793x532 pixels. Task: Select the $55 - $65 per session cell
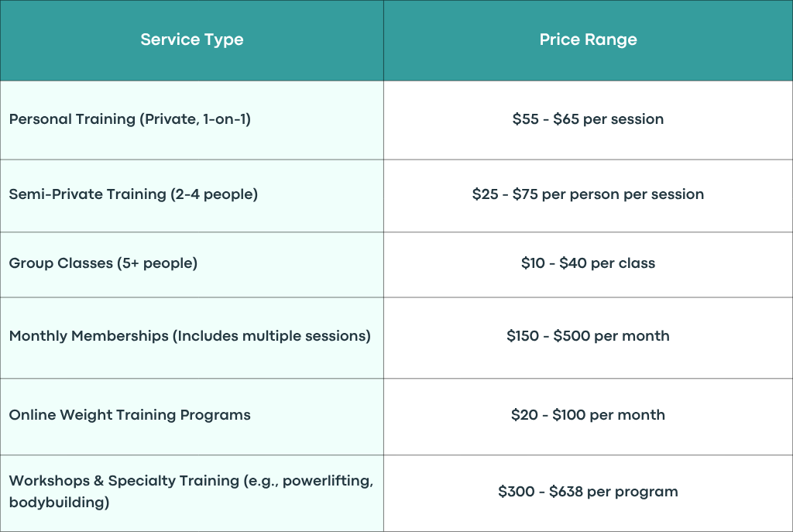tap(589, 120)
